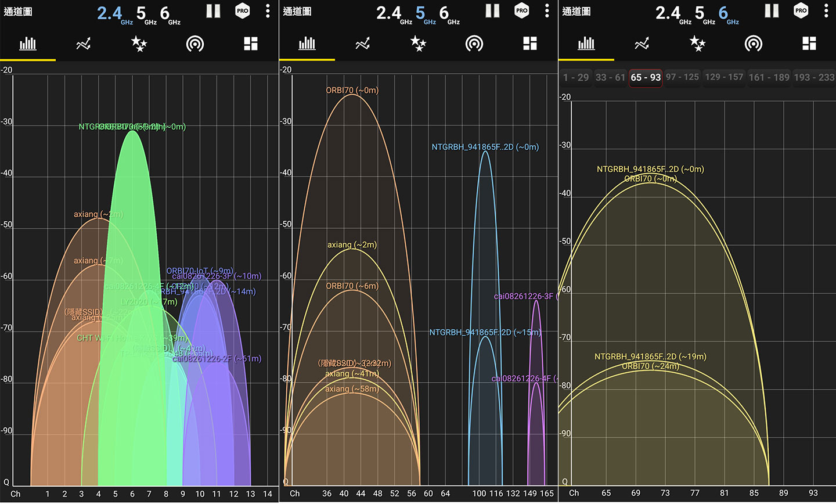
Task: Open the signal meter tab icon in the 5 GHz view
Action: tap(474, 44)
